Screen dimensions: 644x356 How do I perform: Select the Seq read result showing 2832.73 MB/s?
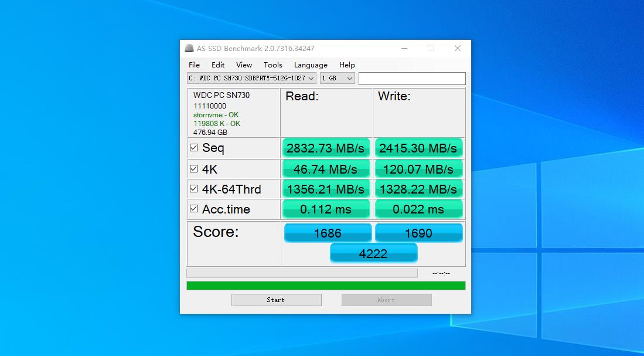tap(326, 148)
